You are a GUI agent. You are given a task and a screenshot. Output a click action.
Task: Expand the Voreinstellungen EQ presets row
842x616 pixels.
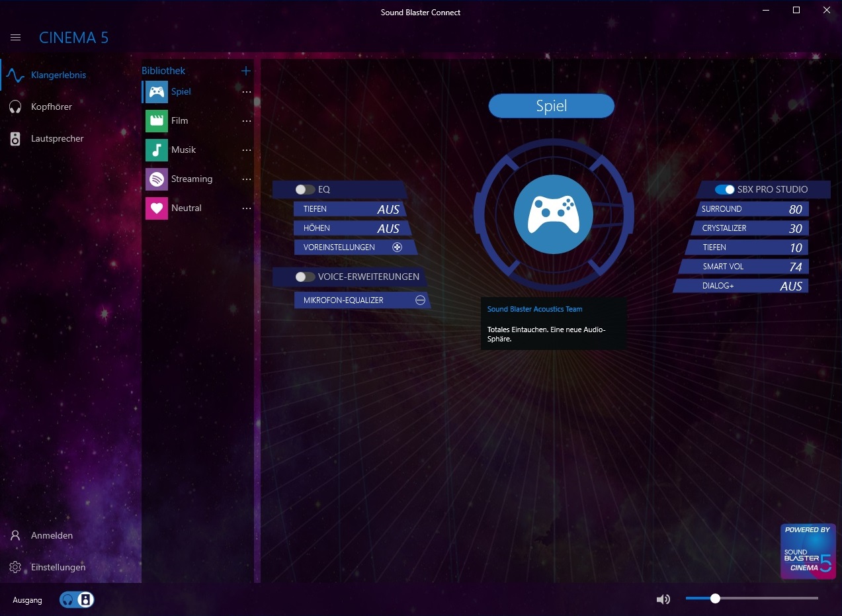coord(356,247)
